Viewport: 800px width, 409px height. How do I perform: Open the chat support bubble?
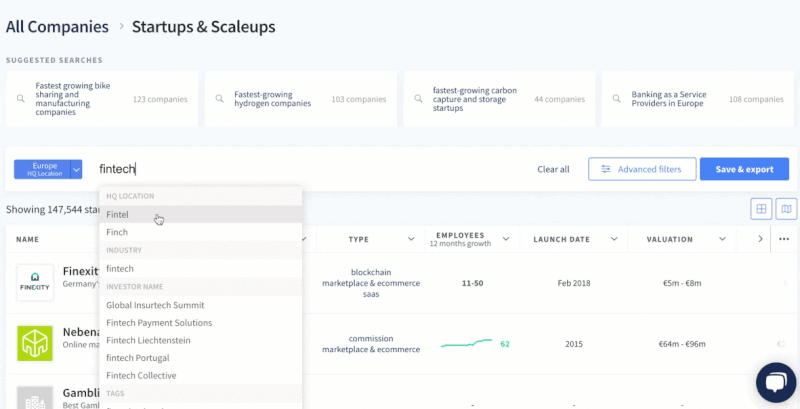(776, 382)
